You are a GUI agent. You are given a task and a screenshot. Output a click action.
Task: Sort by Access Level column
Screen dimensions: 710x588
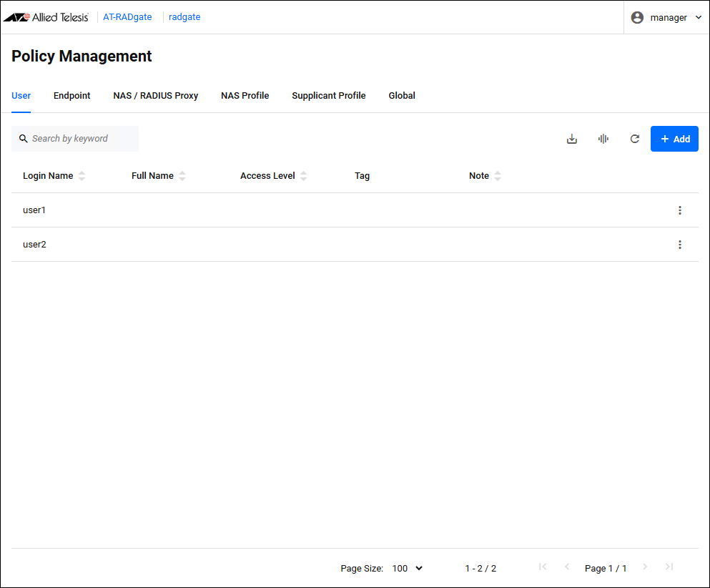tap(303, 176)
